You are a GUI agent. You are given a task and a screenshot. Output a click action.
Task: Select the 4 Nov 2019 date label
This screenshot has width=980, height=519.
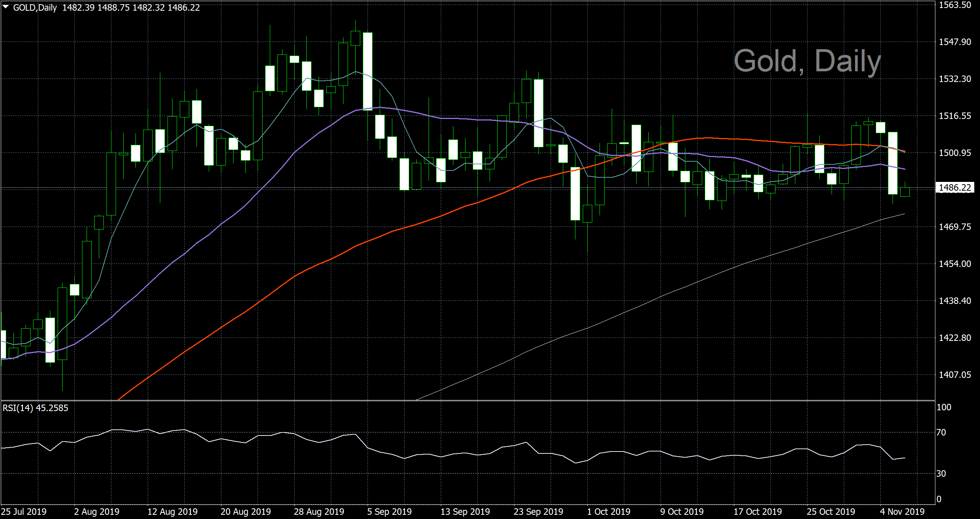[x=902, y=512]
